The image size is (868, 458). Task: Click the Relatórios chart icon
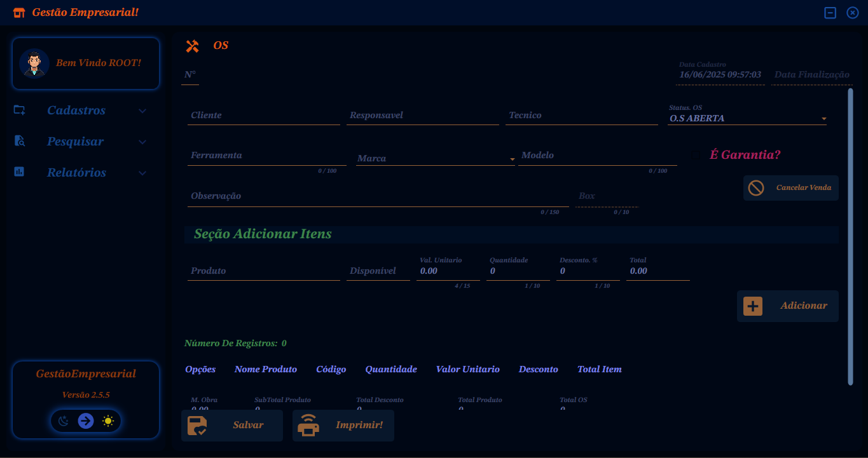[20, 172]
